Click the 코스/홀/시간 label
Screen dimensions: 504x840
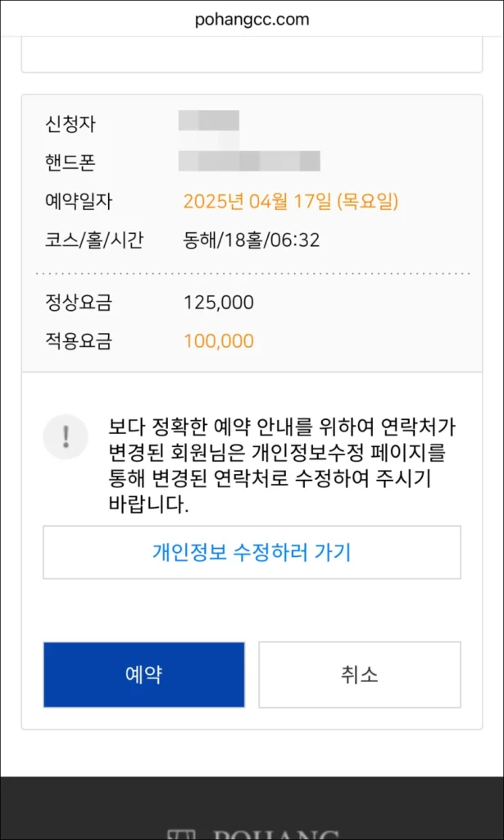point(94,240)
